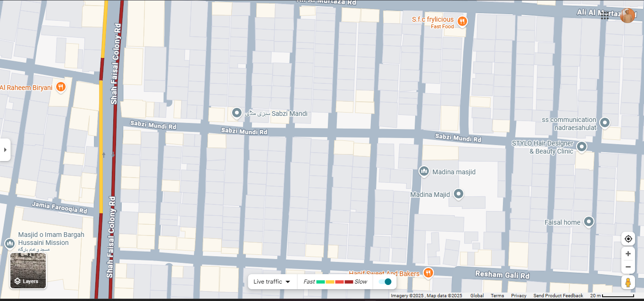Screen dimensions: 644x301
Task: Select the Sabzi Mandi location pin
Action: pos(237,113)
